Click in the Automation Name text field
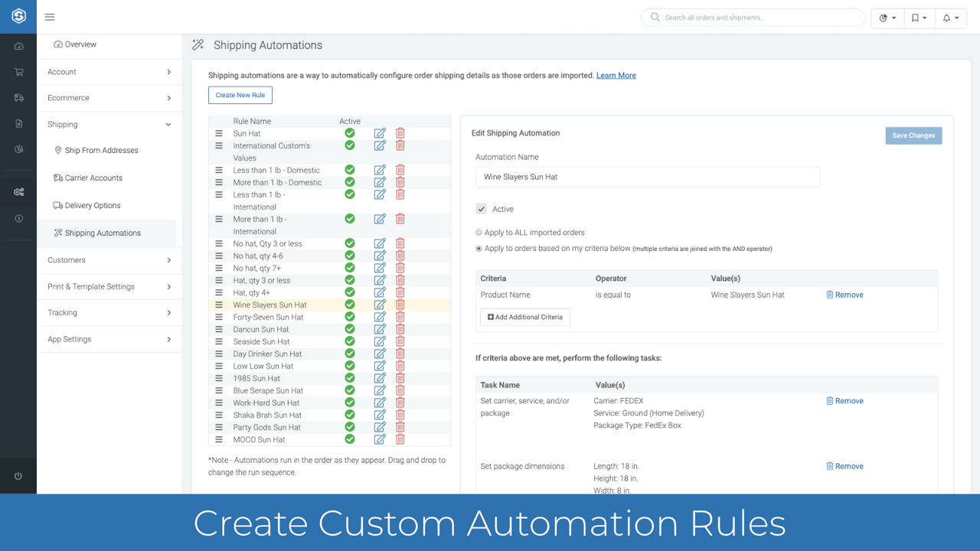Viewport: 980px width, 551px height. [648, 176]
